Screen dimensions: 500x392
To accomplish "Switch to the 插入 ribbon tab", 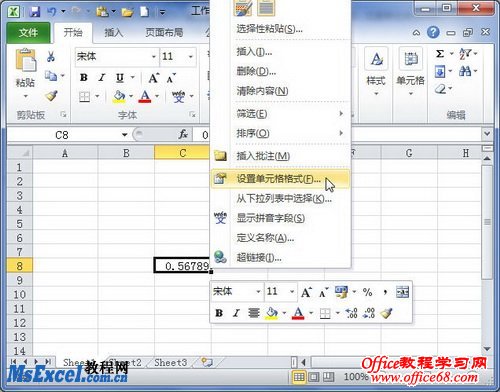I will [x=114, y=33].
